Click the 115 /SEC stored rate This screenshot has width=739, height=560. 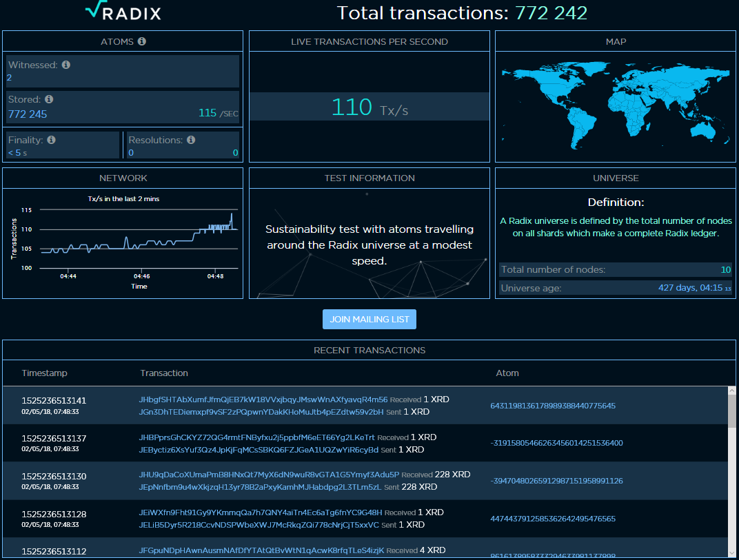tap(219, 113)
